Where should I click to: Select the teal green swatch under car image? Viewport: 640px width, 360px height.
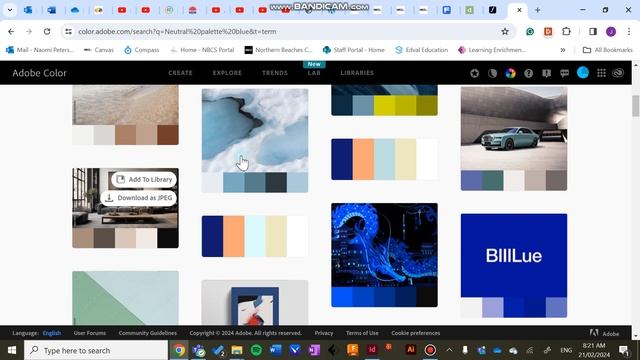click(x=493, y=180)
